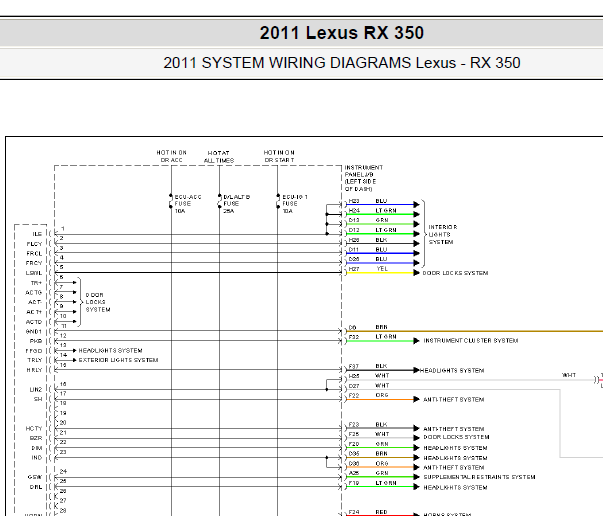Image resolution: width=603 pixels, height=516 pixels.
Task: Select the D12 connector label
Action: 354,230
